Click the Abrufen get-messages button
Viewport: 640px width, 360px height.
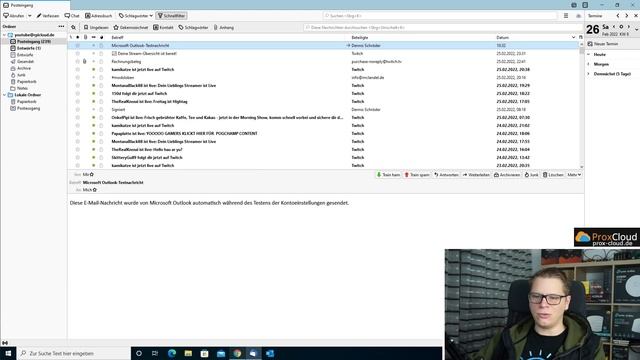(x=14, y=16)
